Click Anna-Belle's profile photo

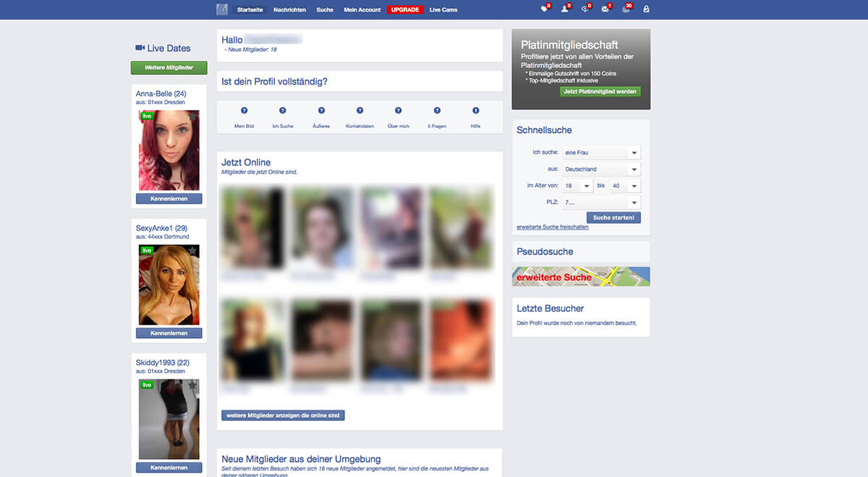pyautogui.click(x=169, y=150)
